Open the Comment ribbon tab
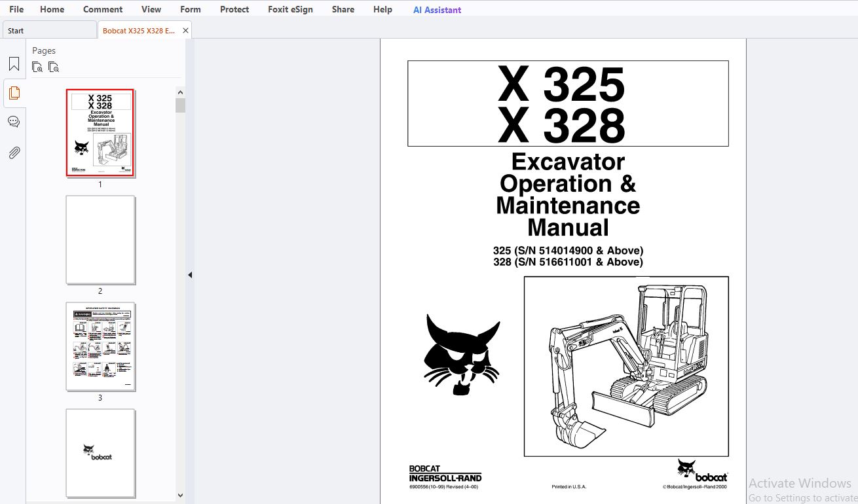The width and height of the screenshot is (858, 504). 103,9
